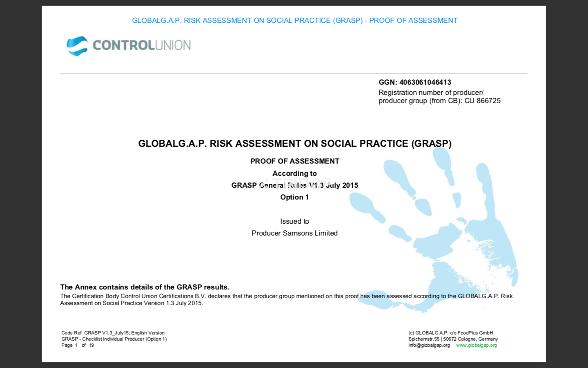
Task: Click the Page 1 of 19 indicator
Action: tap(78, 345)
